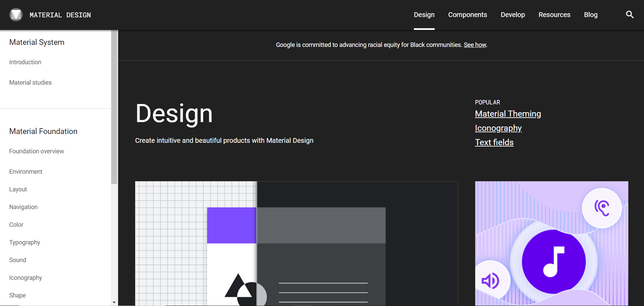The width and height of the screenshot is (644, 306).
Task: Follow the See how link
Action: pos(475,45)
